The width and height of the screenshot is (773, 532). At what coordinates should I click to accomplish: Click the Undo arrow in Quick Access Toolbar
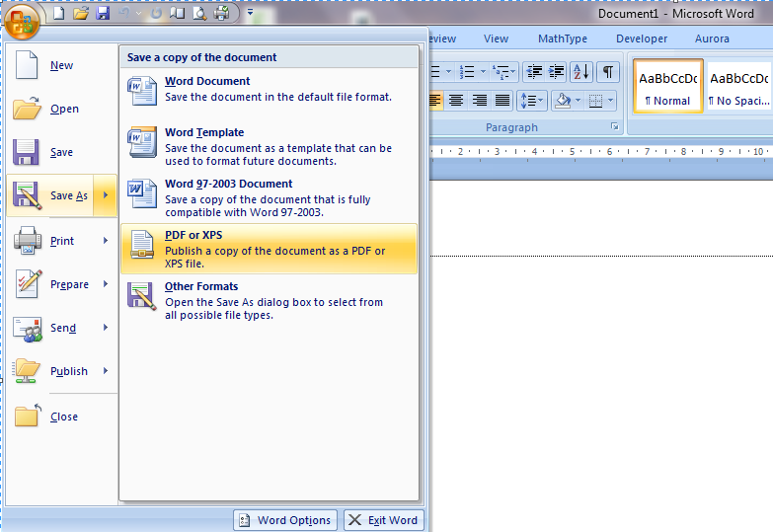pyautogui.click(x=124, y=13)
